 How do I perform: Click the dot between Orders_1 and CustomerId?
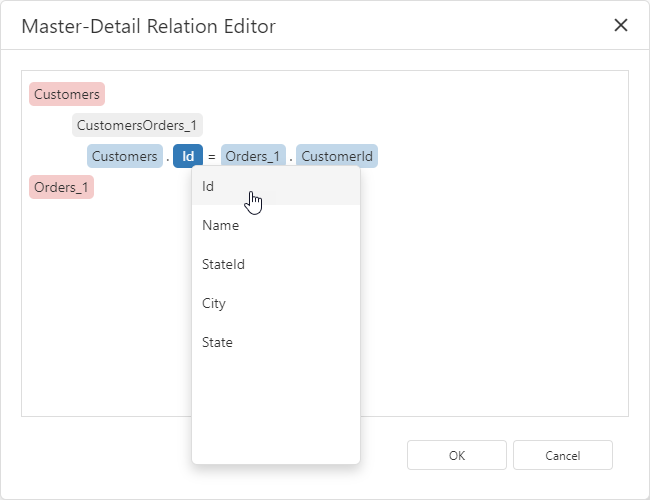(x=291, y=157)
